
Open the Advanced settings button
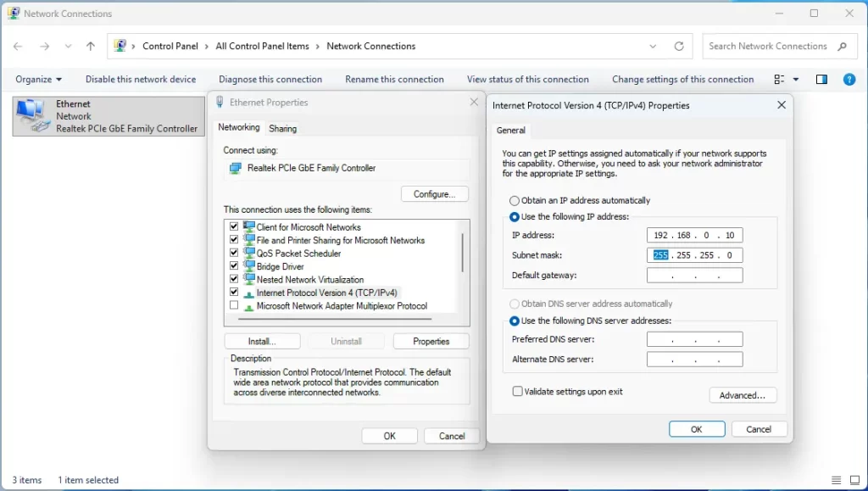[743, 395]
